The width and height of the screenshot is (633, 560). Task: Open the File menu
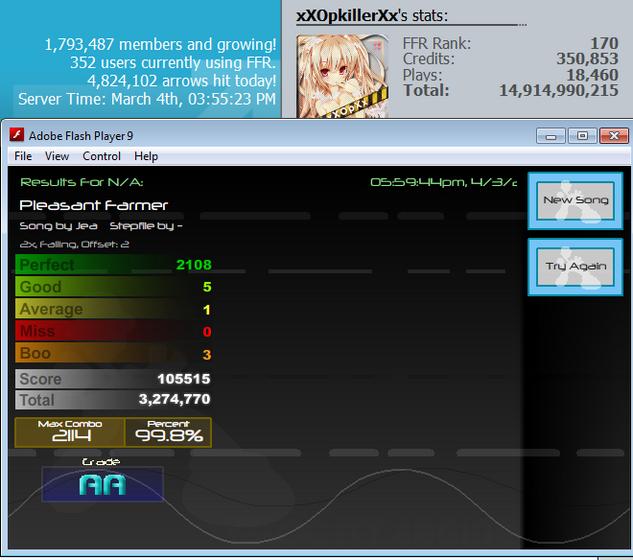pyautogui.click(x=23, y=156)
